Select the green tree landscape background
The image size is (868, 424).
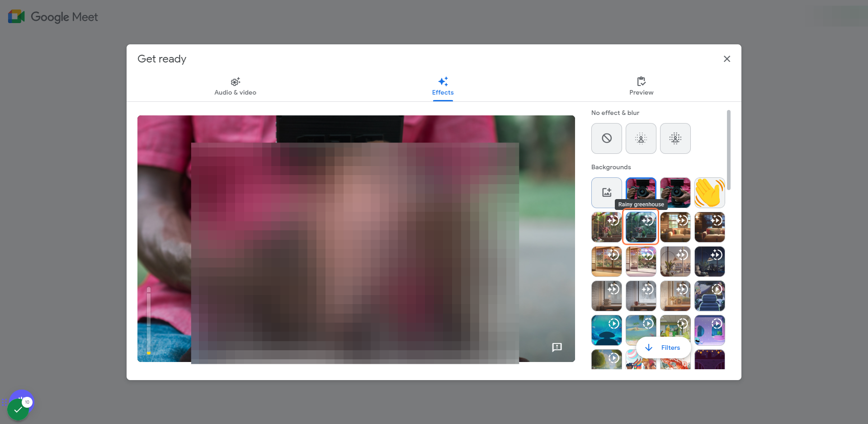(x=607, y=359)
